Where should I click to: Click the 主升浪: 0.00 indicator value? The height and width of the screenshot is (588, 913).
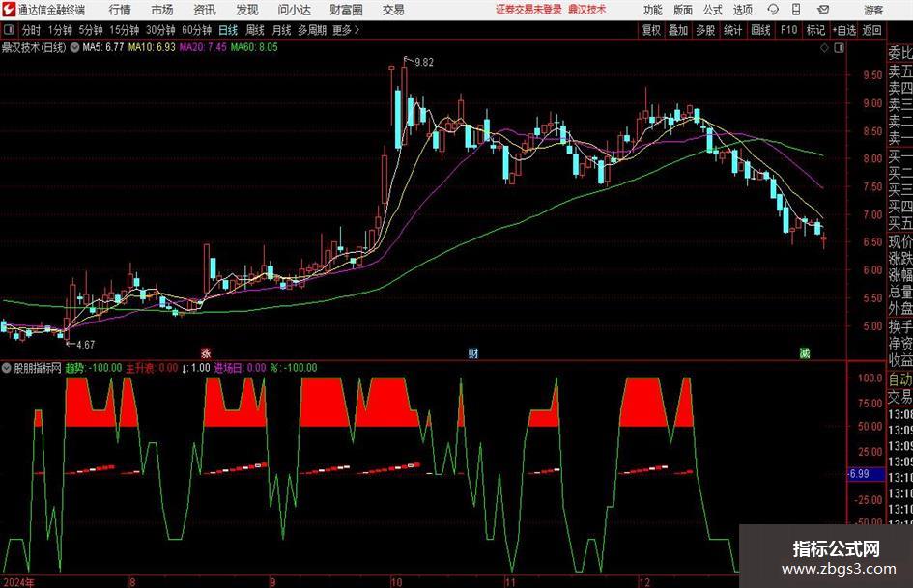pyautogui.click(x=152, y=368)
